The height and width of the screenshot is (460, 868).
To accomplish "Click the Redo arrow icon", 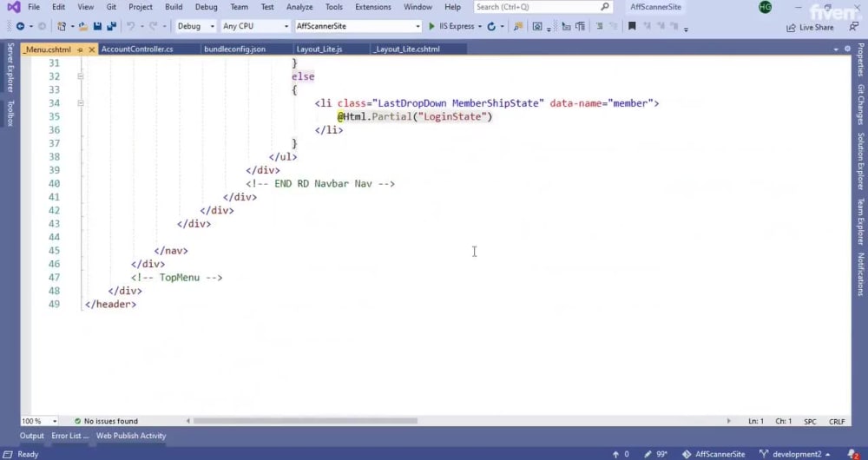I will coord(154,26).
